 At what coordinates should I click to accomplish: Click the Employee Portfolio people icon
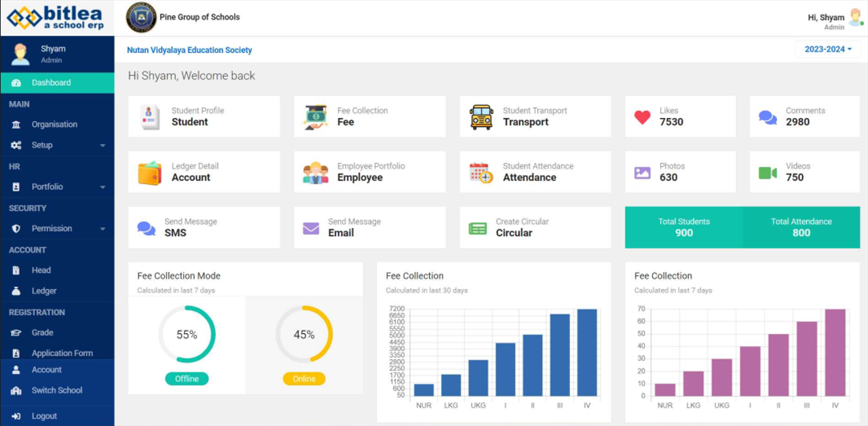click(x=316, y=172)
